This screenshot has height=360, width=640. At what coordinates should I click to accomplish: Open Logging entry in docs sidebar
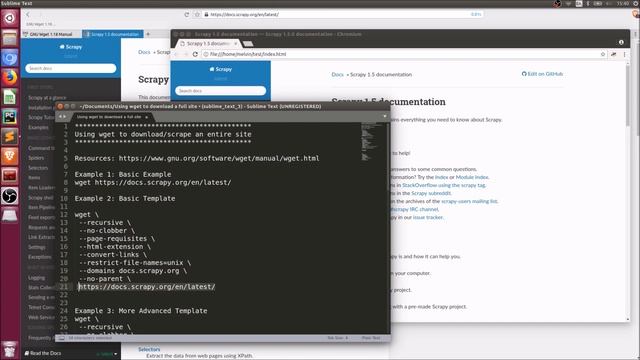point(36,278)
